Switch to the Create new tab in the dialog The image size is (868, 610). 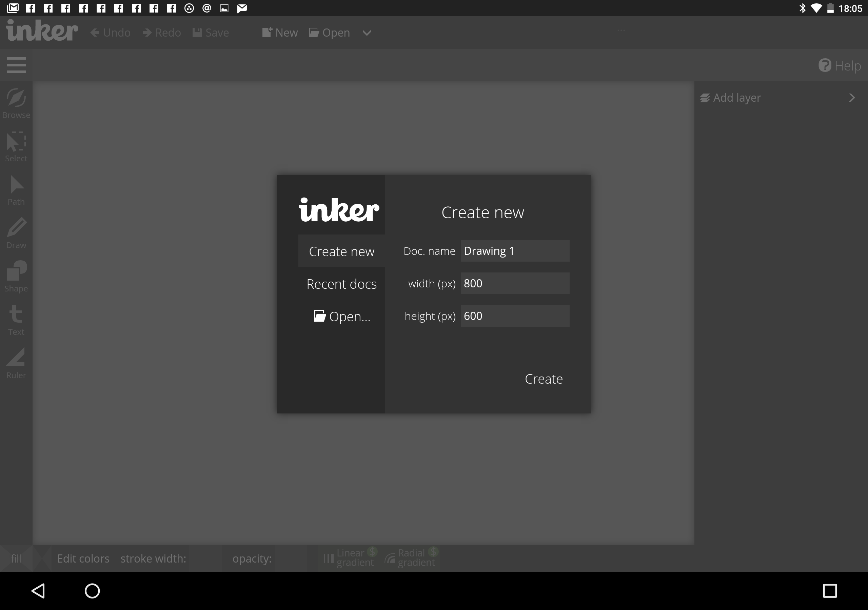point(342,251)
